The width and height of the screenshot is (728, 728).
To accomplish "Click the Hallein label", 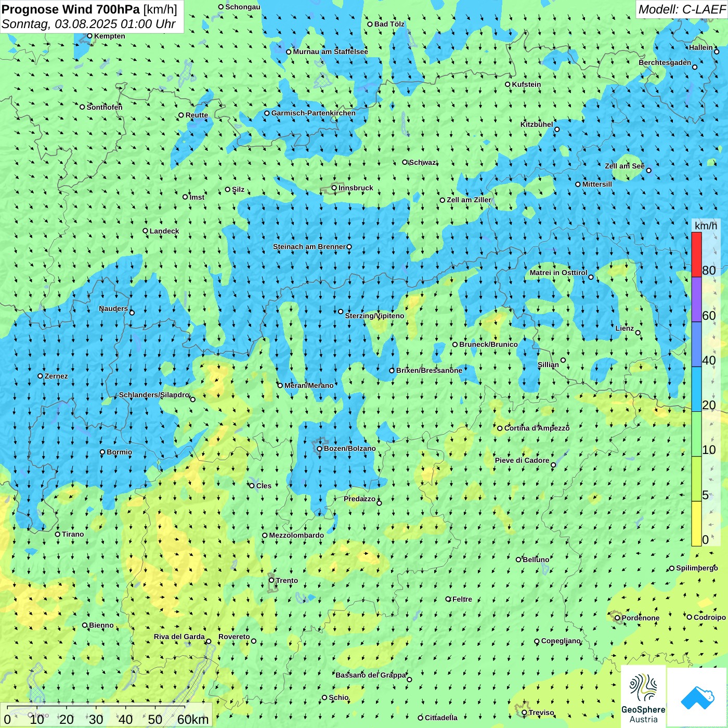I will pyautogui.click(x=701, y=47).
